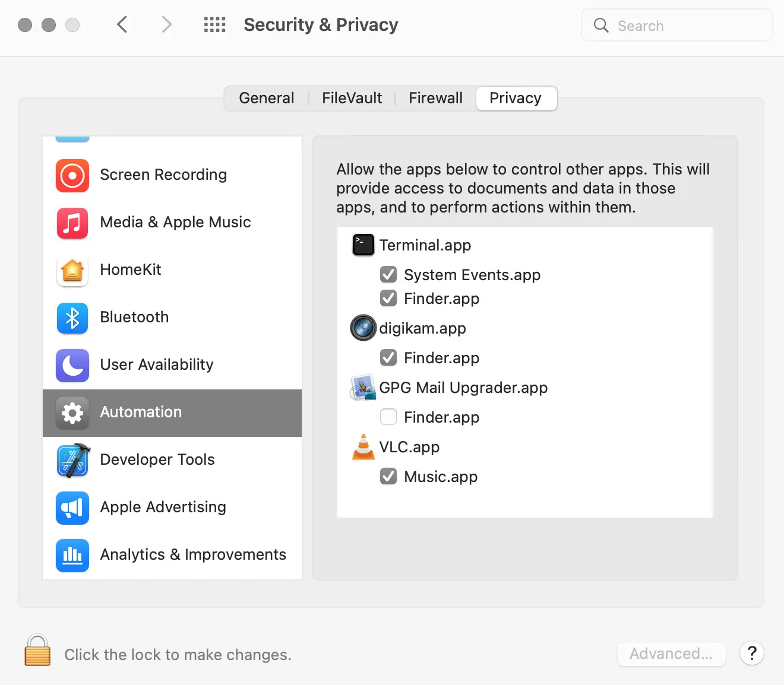Switch to the General tab
784x685 pixels.
[266, 99]
